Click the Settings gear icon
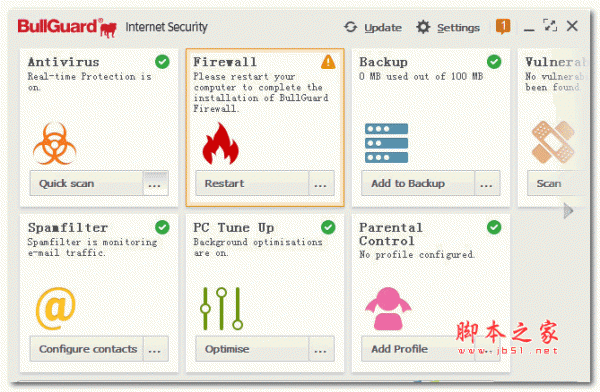The width and height of the screenshot is (600, 392). coord(423,27)
